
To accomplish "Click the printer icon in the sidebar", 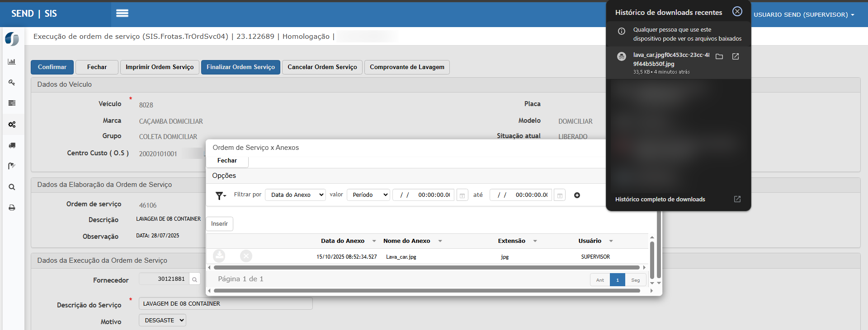I will tap(12, 208).
